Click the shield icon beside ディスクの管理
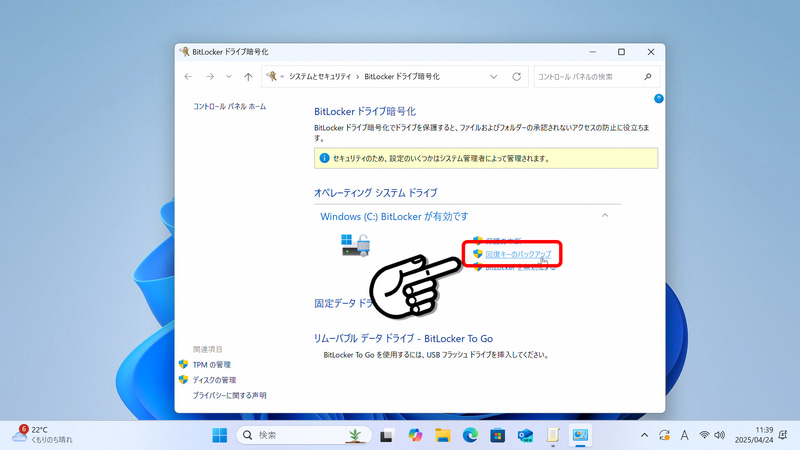Viewport: 800px width, 450px height. [x=184, y=380]
